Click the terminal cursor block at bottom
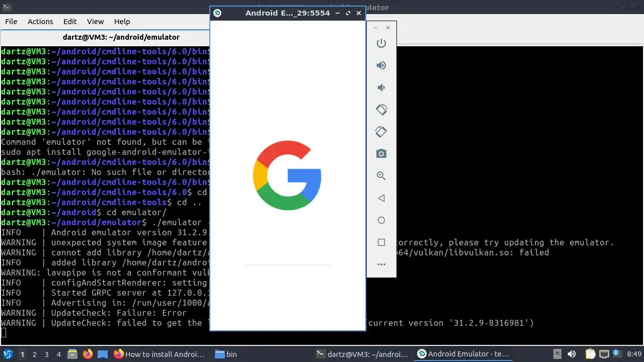The height and width of the screenshot is (362, 644). pyautogui.click(x=4, y=332)
